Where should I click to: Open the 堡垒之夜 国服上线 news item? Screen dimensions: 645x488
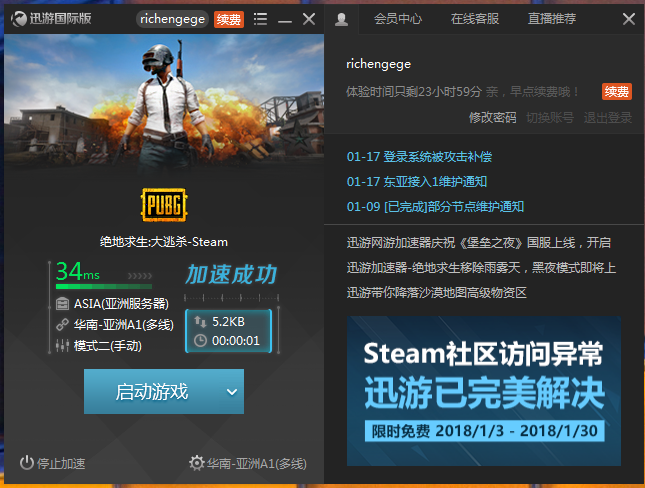(478, 243)
